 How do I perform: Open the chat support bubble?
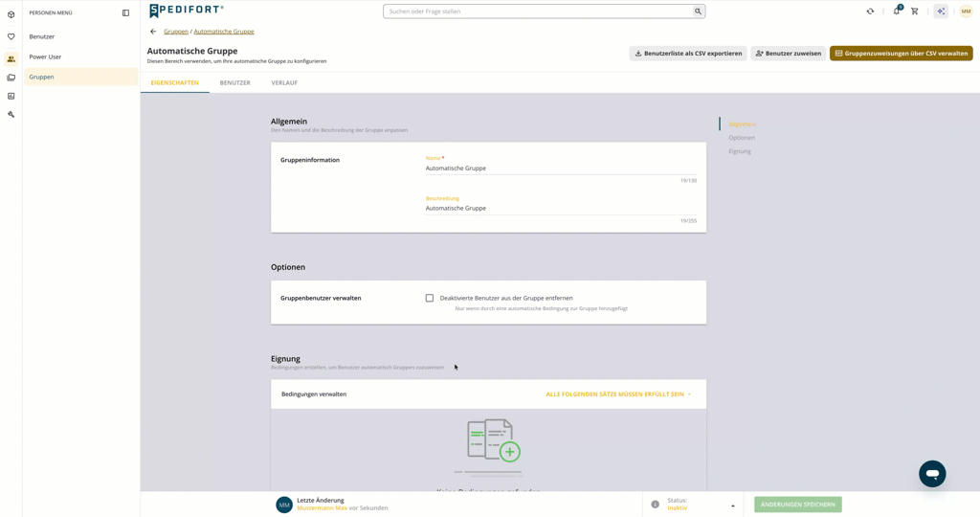[x=932, y=474]
